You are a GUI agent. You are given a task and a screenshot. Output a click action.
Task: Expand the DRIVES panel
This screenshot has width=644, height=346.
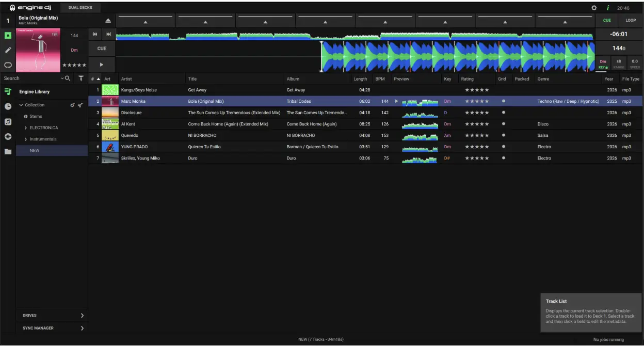click(82, 316)
